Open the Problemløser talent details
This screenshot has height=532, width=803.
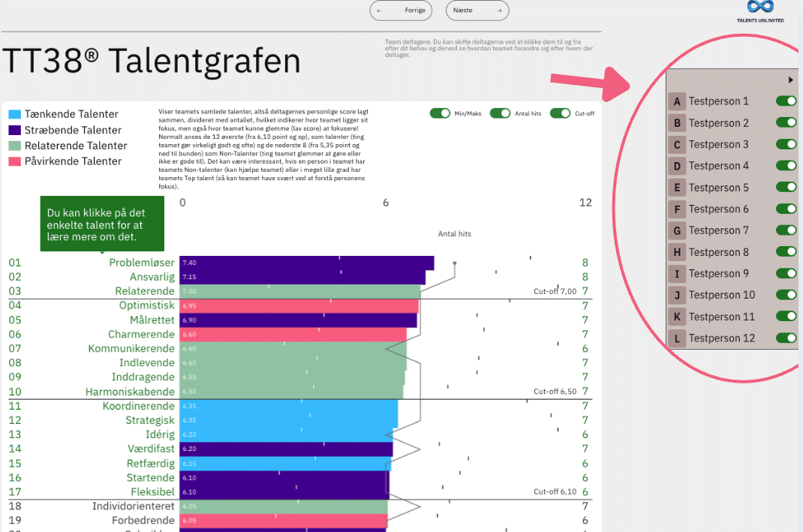click(x=141, y=263)
